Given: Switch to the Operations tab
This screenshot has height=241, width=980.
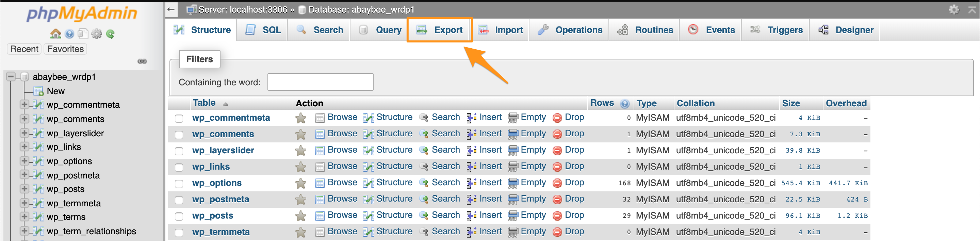Looking at the screenshot, I should 570,30.
